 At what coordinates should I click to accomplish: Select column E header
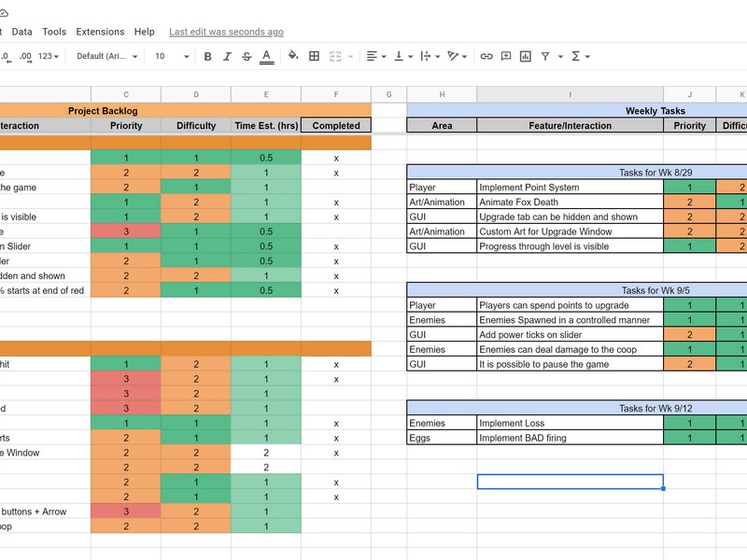tap(266, 94)
